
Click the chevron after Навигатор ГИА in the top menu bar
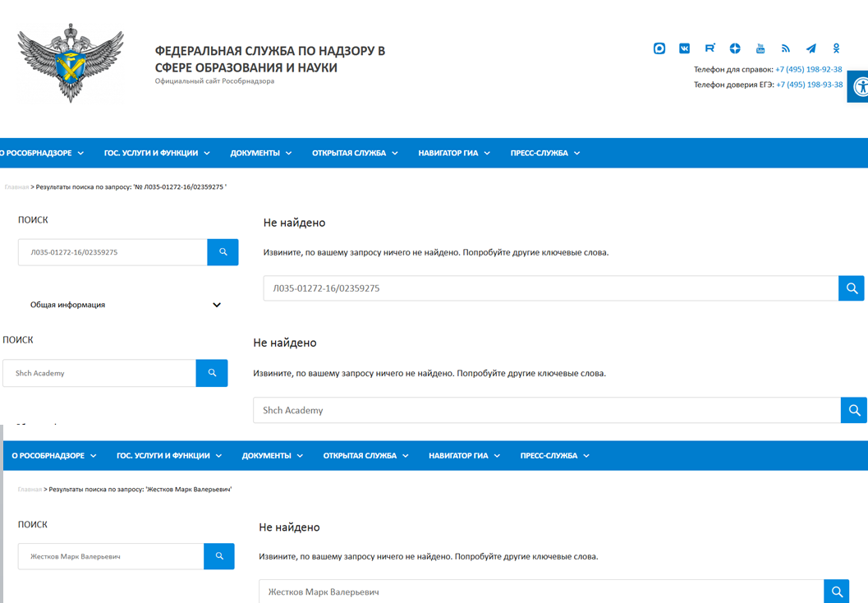487,154
